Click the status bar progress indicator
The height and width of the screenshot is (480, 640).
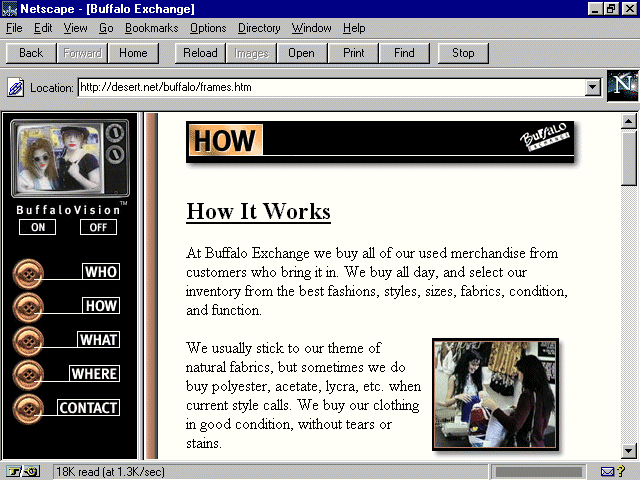coord(540,471)
